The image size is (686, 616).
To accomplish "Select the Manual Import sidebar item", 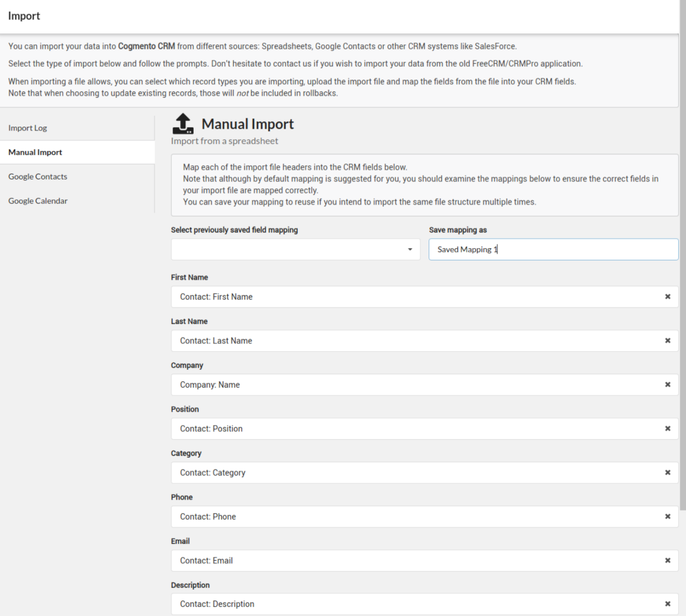I will 35,152.
